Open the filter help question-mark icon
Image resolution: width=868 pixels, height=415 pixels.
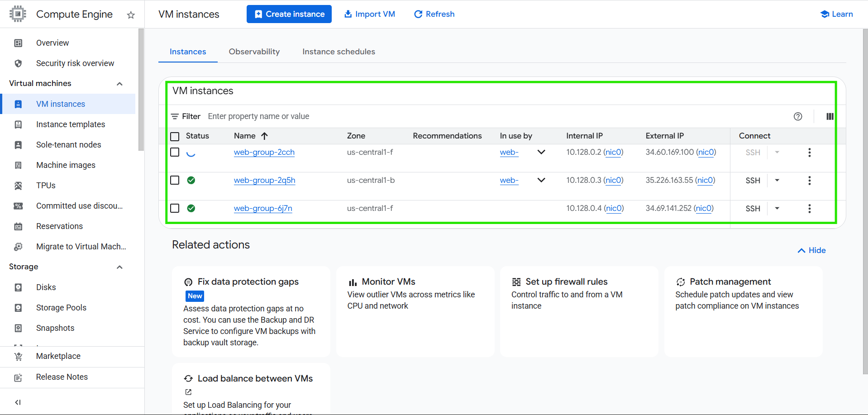pyautogui.click(x=798, y=116)
